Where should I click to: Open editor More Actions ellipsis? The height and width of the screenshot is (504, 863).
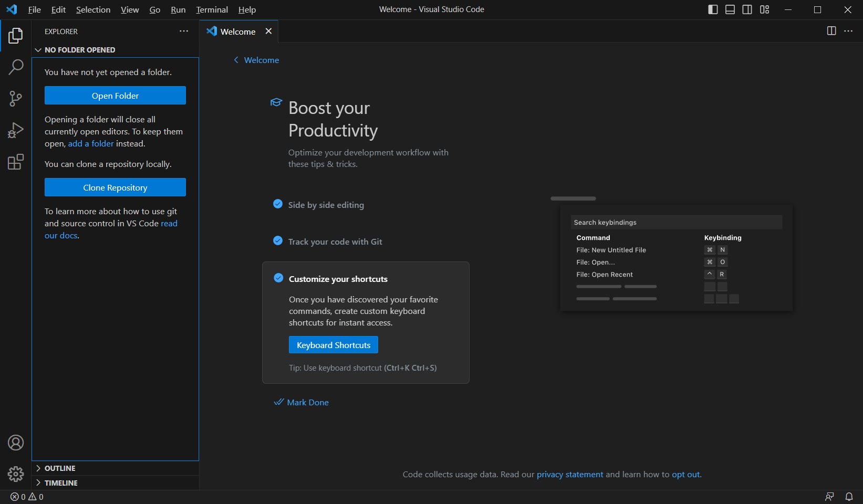(848, 31)
